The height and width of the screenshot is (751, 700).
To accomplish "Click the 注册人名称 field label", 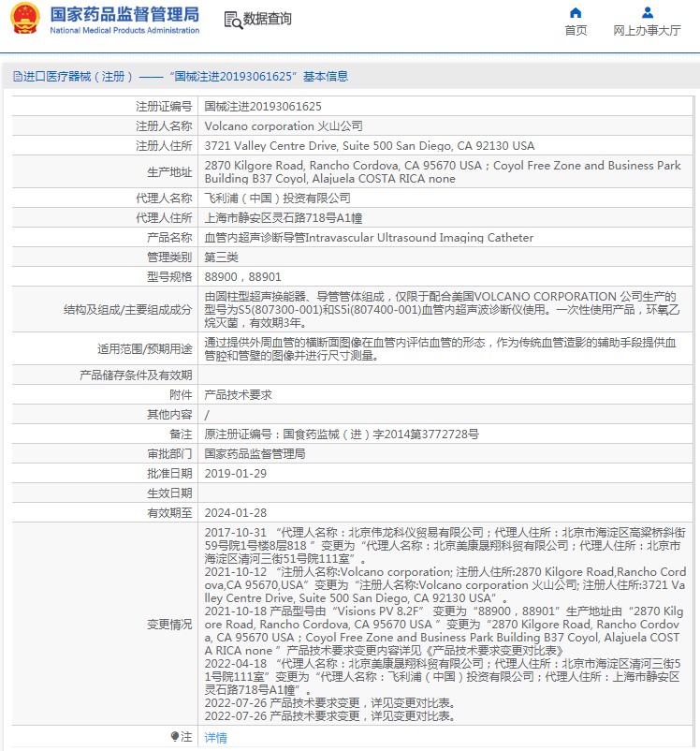I will pos(164,126).
